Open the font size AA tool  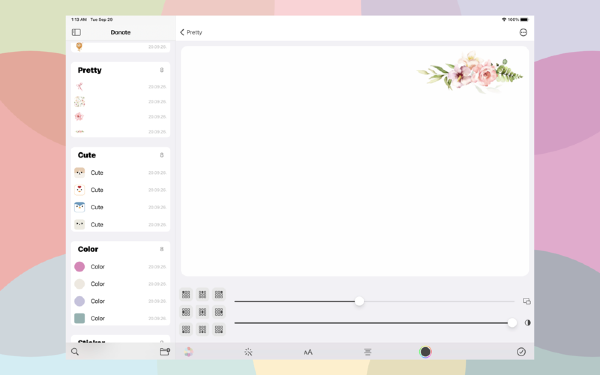308,352
